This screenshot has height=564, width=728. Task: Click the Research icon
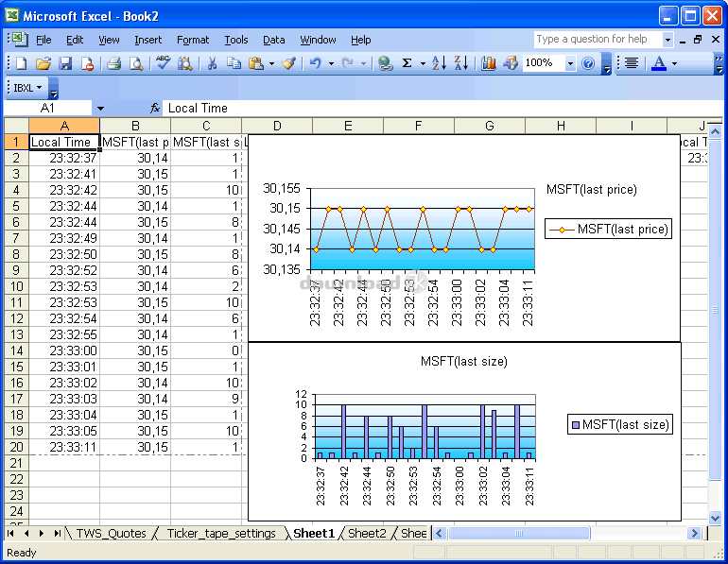point(184,63)
